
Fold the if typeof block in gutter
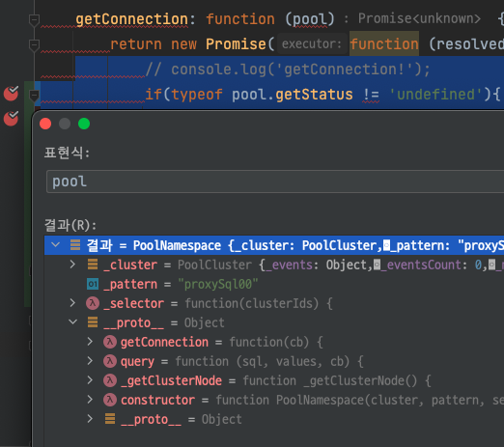(x=34, y=96)
